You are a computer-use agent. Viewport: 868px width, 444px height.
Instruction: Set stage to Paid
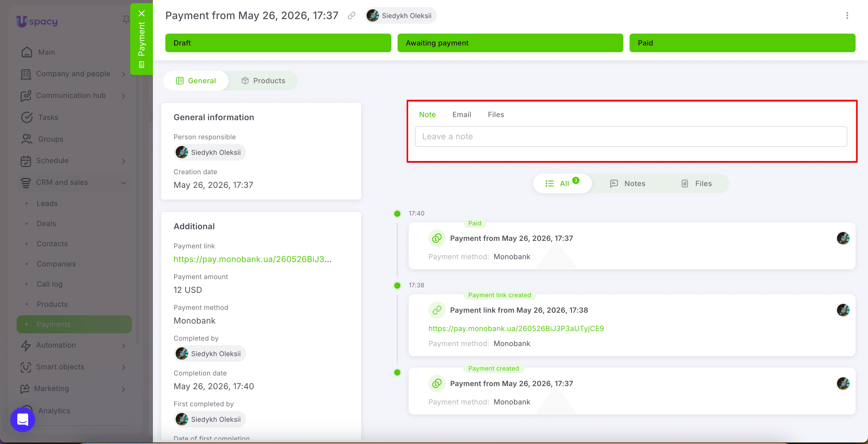[742, 43]
